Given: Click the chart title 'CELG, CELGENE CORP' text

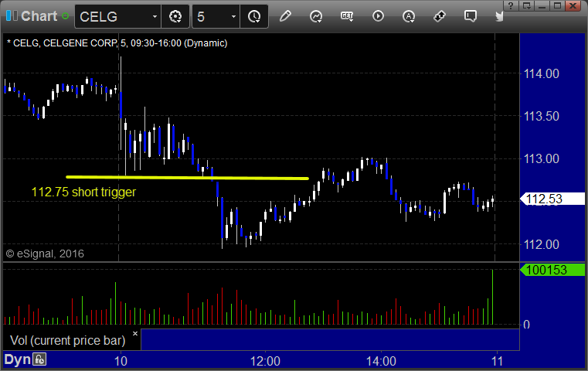Looking at the screenshot, I should [x=65, y=43].
